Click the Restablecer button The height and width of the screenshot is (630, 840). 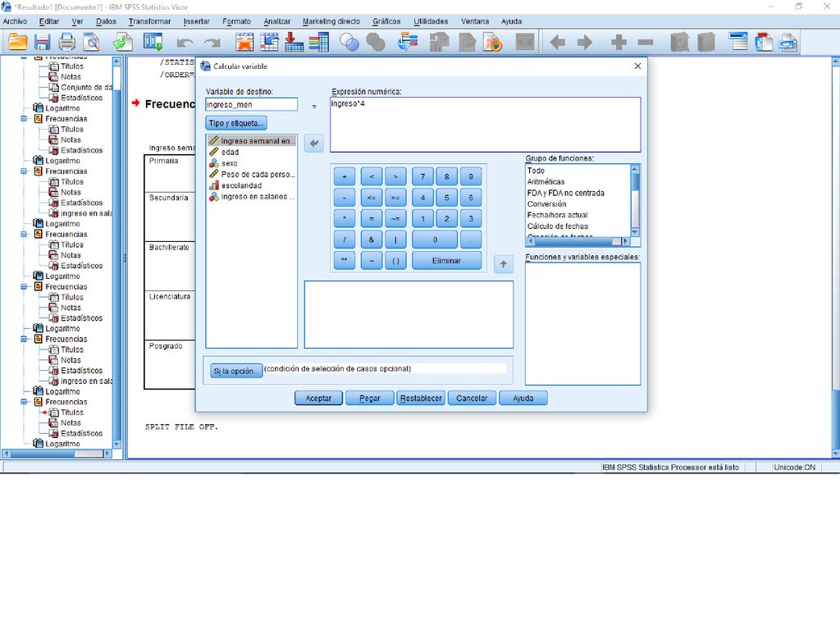(421, 398)
